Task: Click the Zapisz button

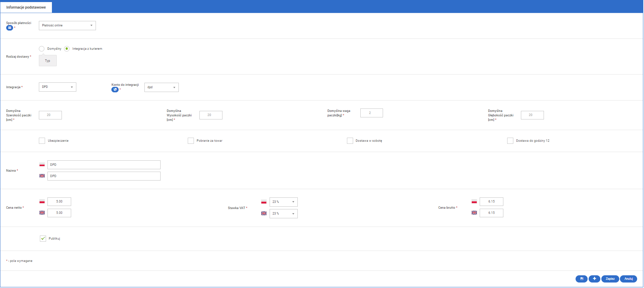Action: click(x=610, y=279)
